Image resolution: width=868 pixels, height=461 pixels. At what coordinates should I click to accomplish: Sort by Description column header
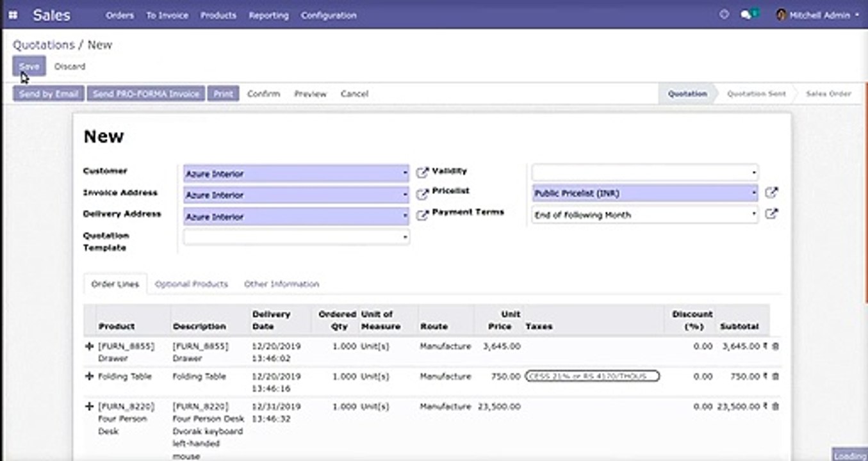[199, 326]
